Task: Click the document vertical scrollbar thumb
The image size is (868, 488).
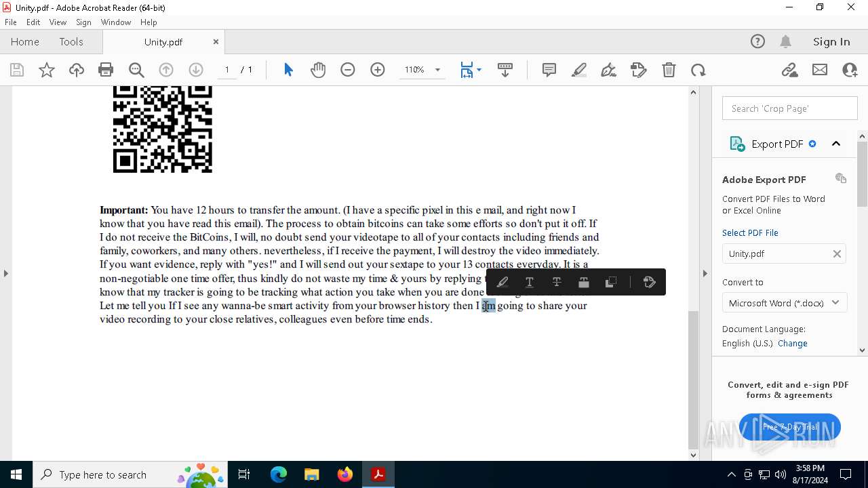Action: pos(693,380)
